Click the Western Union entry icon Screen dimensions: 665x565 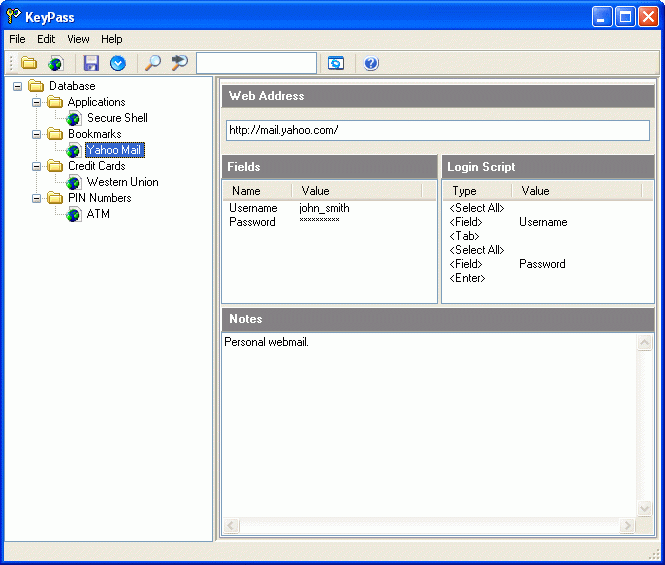point(74,182)
